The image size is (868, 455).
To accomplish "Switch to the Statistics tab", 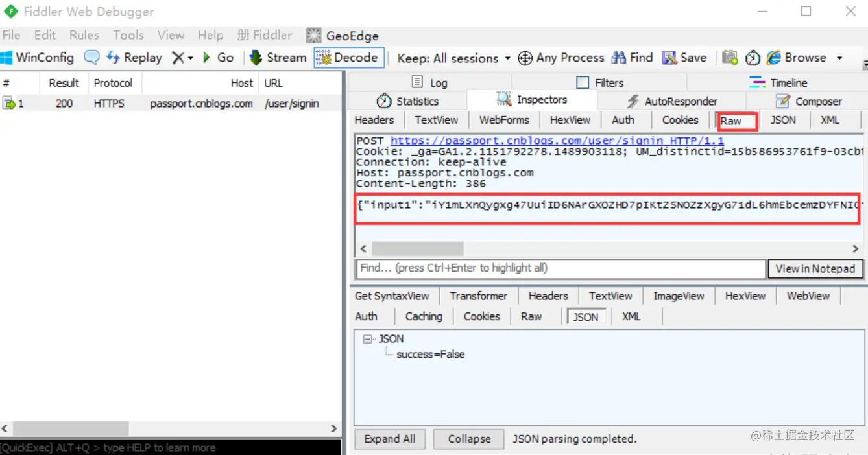I will pyautogui.click(x=407, y=101).
